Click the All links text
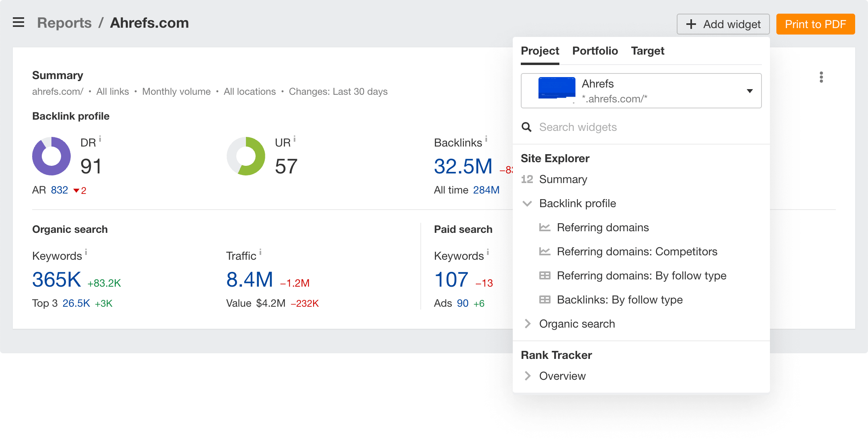The height and width of the screenshot is (440, 868). [113, 92]
